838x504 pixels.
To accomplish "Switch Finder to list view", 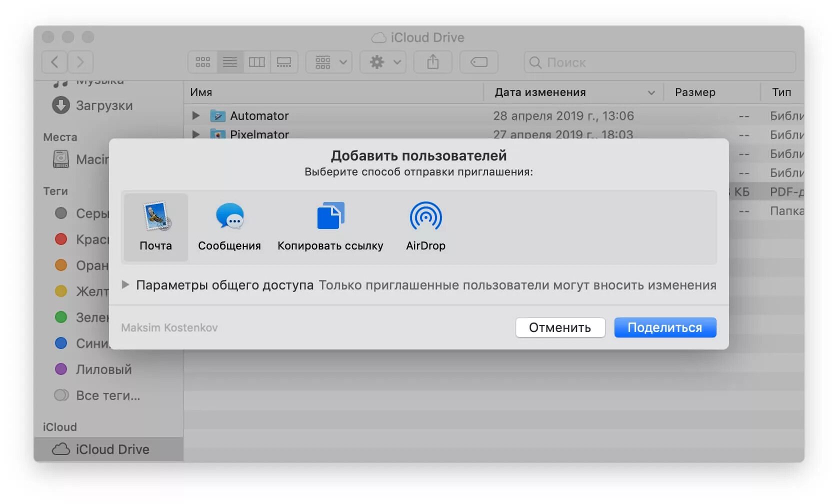I will tap(230, 62).
